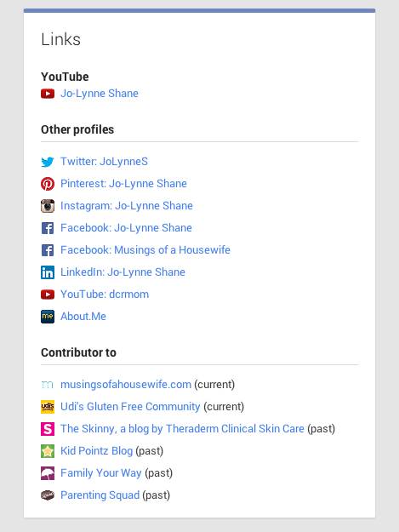Open the musingsofahousewife.com link
Image resolution: width=399 pixels, height=532 pixels.
coord(126,385)
